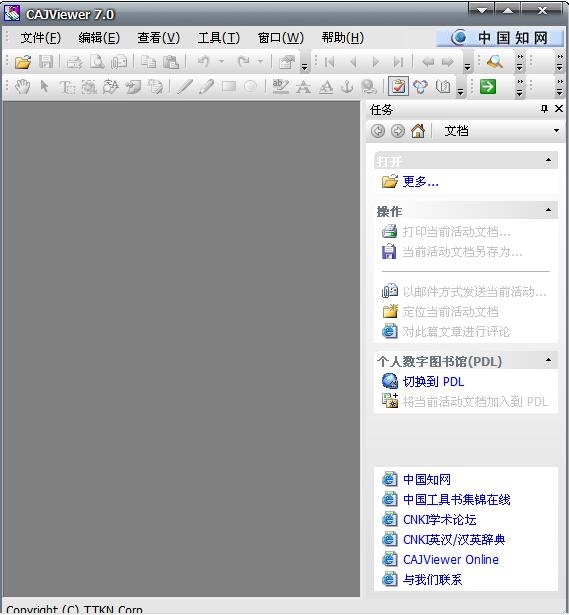569x615 pixels.
Task: Open the 查看(V) menu
Action: coord(158,38)
